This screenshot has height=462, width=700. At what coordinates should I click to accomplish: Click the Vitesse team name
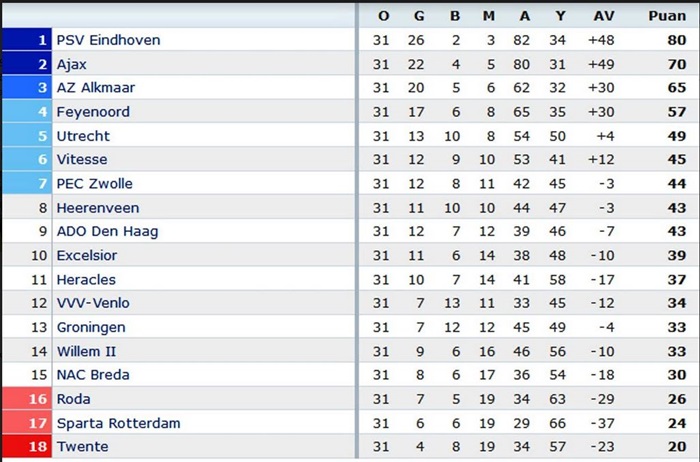coord(82,160)
